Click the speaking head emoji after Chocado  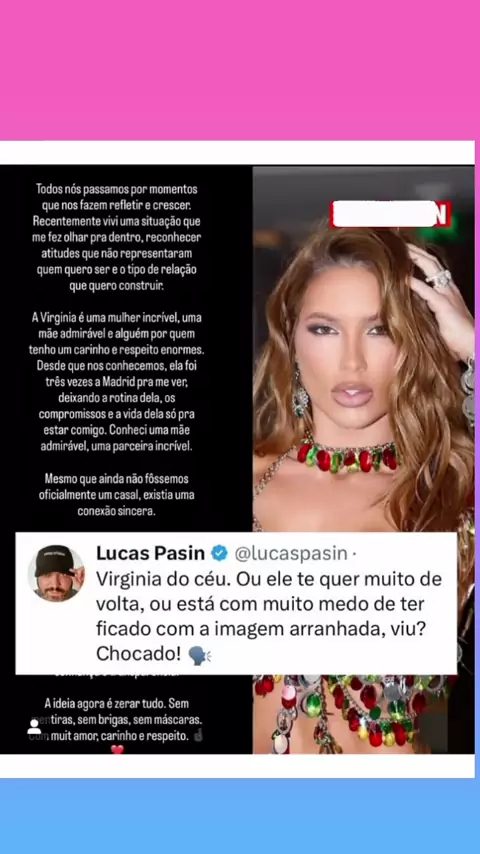coord(198,655)
